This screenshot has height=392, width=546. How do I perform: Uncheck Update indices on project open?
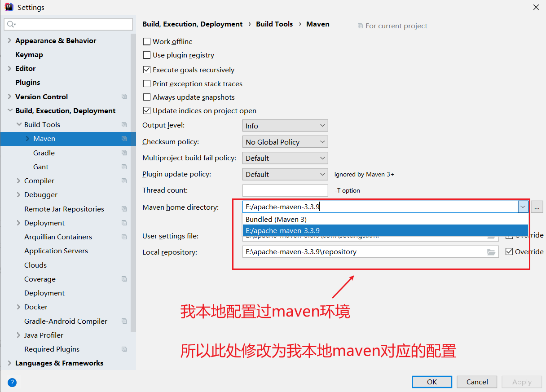[x=146, y=110]
